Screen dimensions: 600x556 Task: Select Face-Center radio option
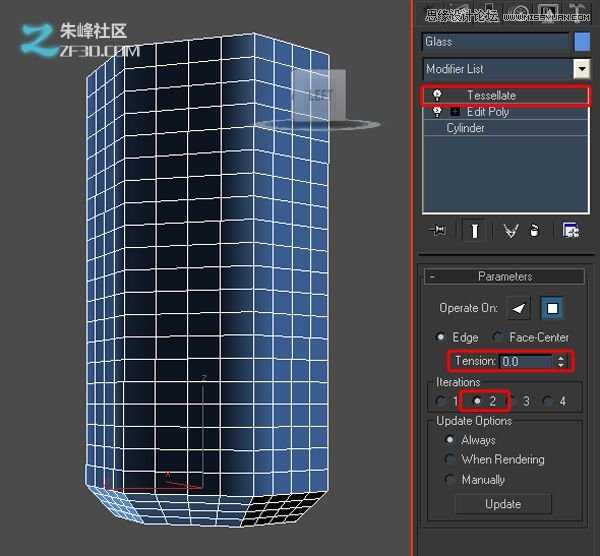[499, 338]
